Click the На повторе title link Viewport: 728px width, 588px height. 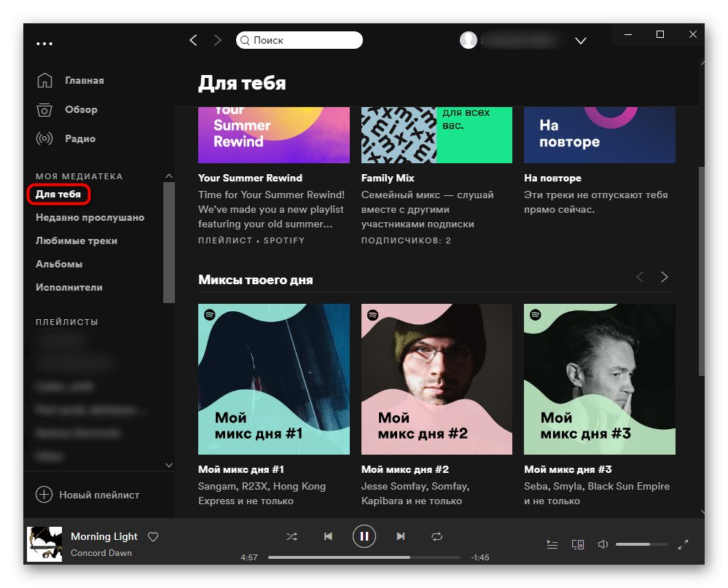(x=552, y=179)
